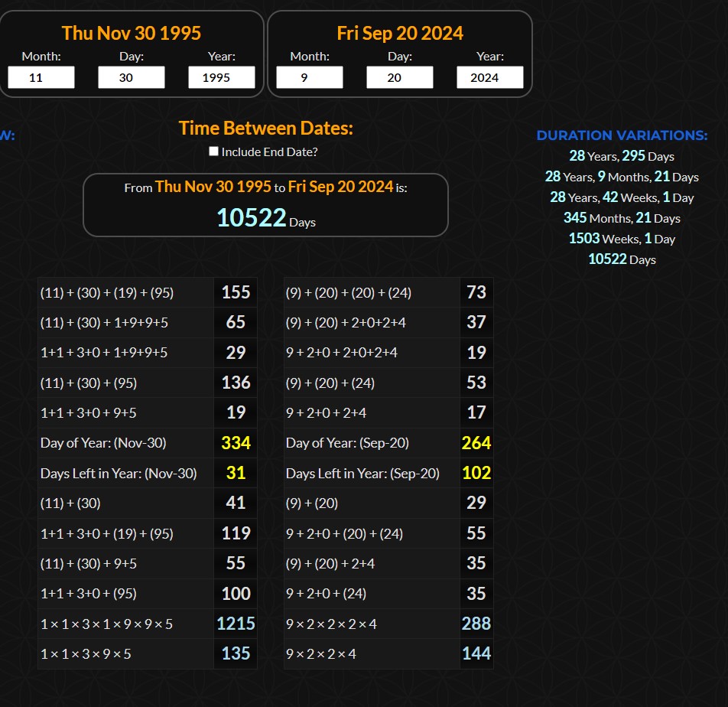Click the Days Left in Year (Sep-20) value 102

pyautogui.click(x=476, y=473)
